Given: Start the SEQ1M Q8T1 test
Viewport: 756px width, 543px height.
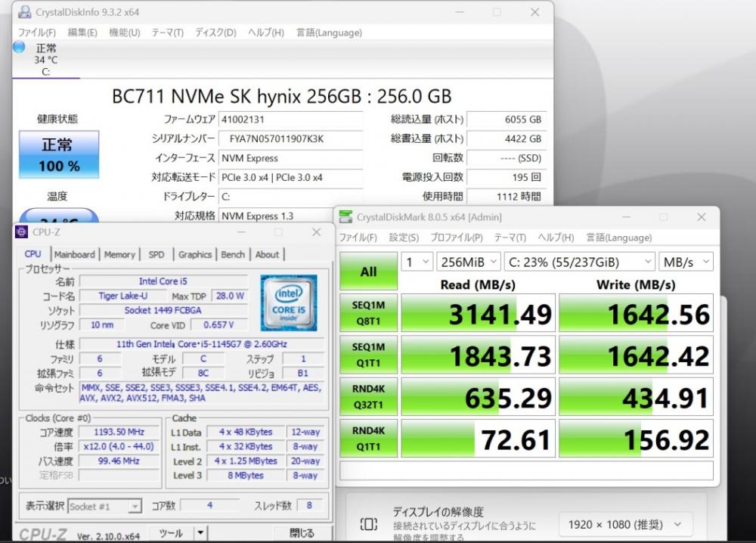Looking at the screenshot, I should coord(368,313).
